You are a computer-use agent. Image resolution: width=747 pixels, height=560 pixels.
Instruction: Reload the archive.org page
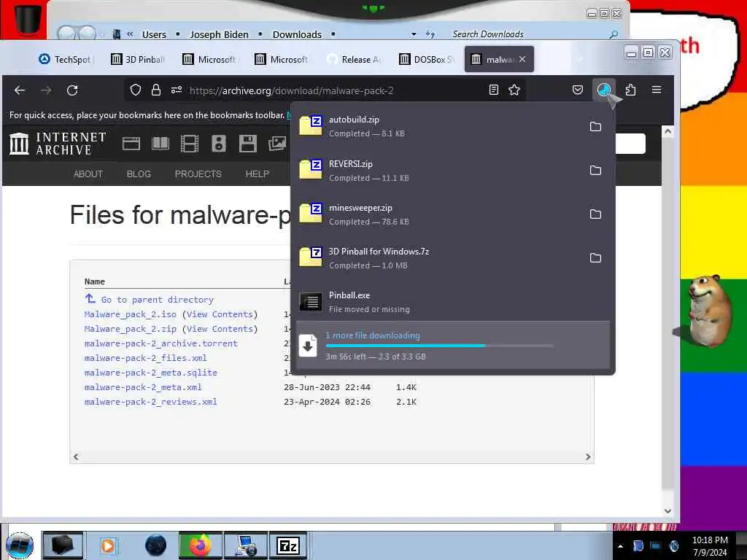coord(72,90)
